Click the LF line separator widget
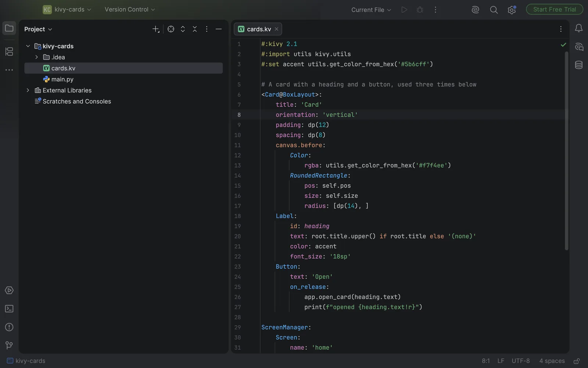Screen dimensions: 588x368 [501, 361]
